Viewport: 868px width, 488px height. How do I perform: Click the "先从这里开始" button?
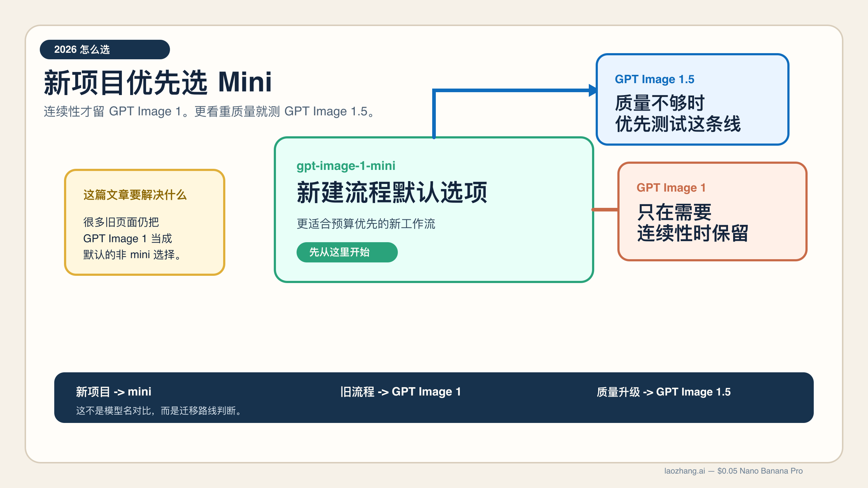click(346, 252)
